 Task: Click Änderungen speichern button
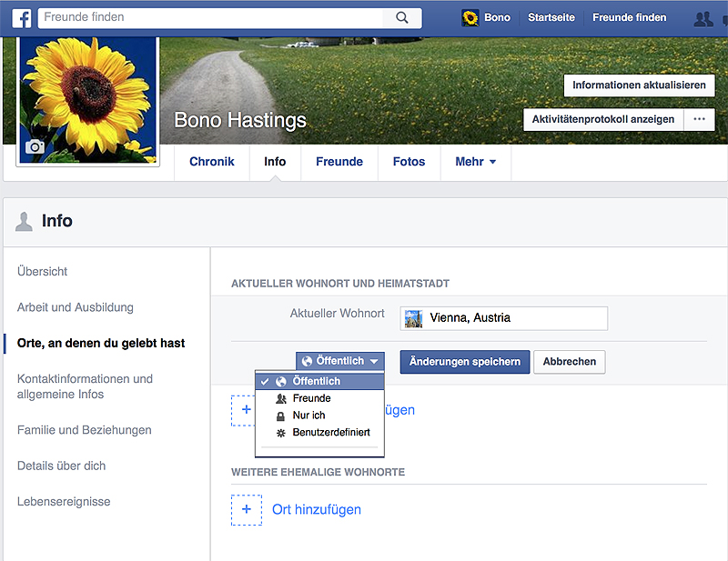pos(465,362)
